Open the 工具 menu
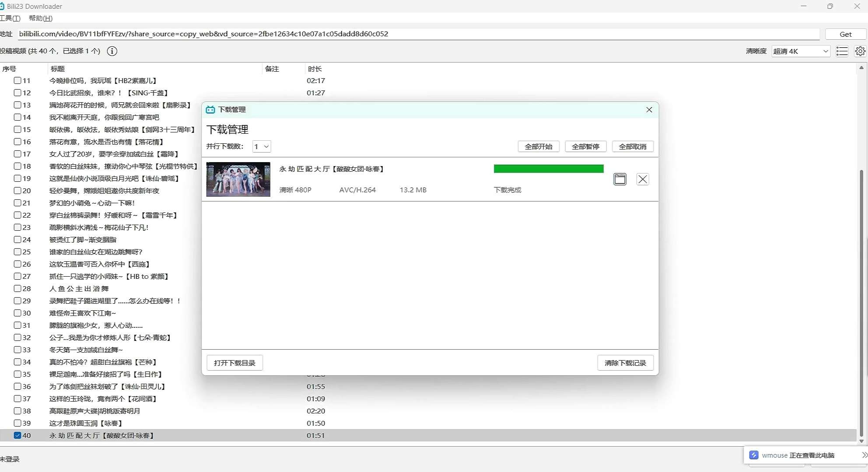The width and height of the screenshot is (868, 472). click(10, 18)
